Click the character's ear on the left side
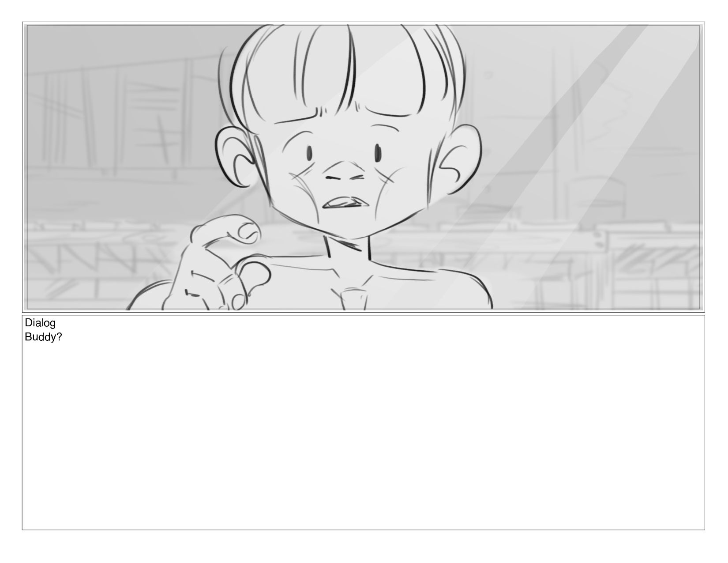Screen dimensions: 728x563 click(x=237, y=158)
